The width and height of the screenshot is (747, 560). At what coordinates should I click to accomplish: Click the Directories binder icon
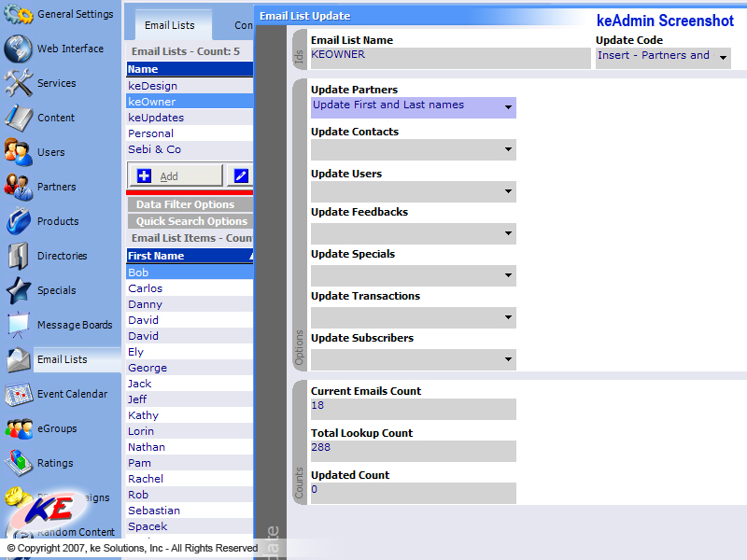coord(18,256)
